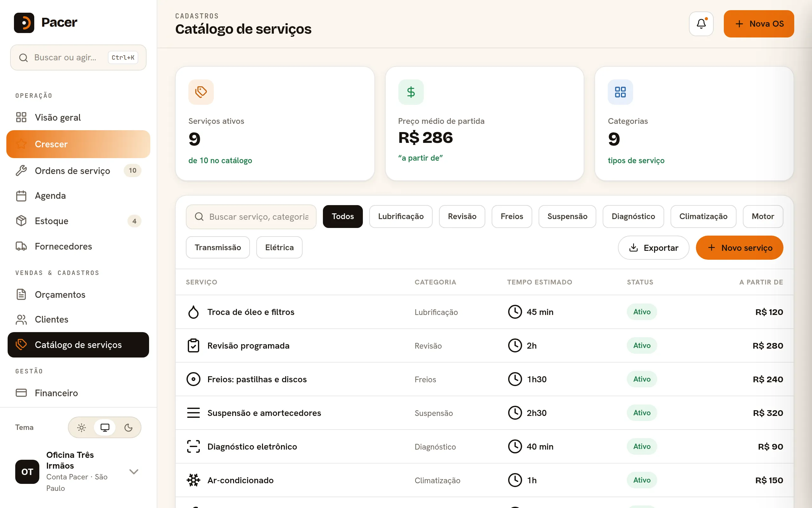Open the notifications bell
Screen dimensions: 812x508
pos(701,23)
